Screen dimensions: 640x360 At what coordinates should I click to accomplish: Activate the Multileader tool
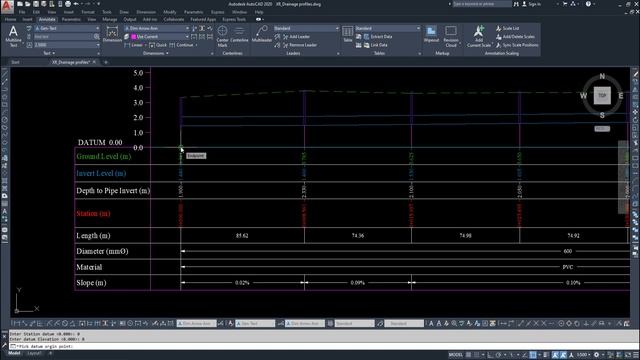pos(262,34)
